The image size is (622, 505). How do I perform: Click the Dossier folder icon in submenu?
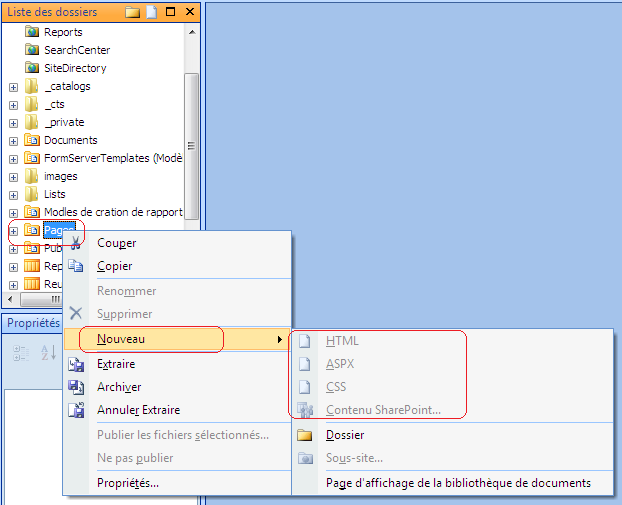(x=305, y=435)
